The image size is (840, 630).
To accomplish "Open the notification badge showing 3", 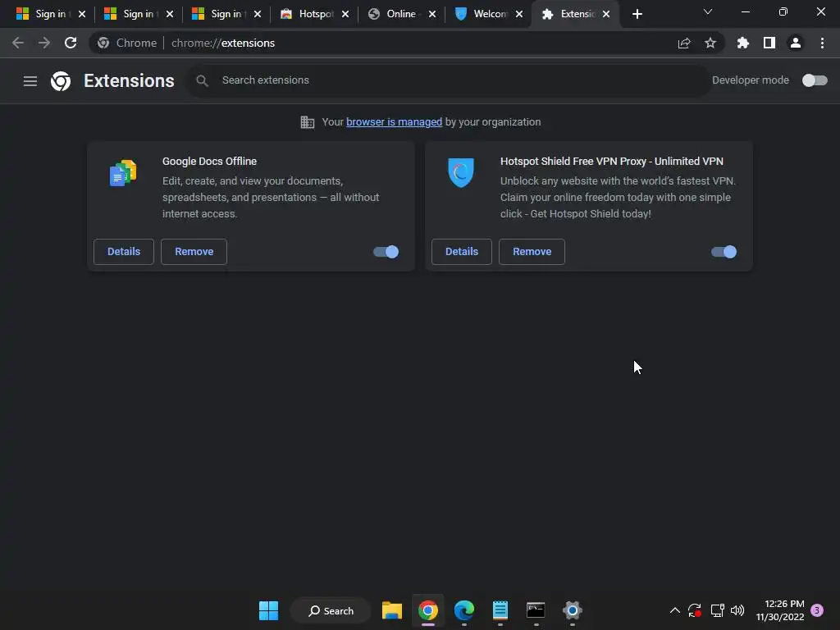I will click(817, 610).
